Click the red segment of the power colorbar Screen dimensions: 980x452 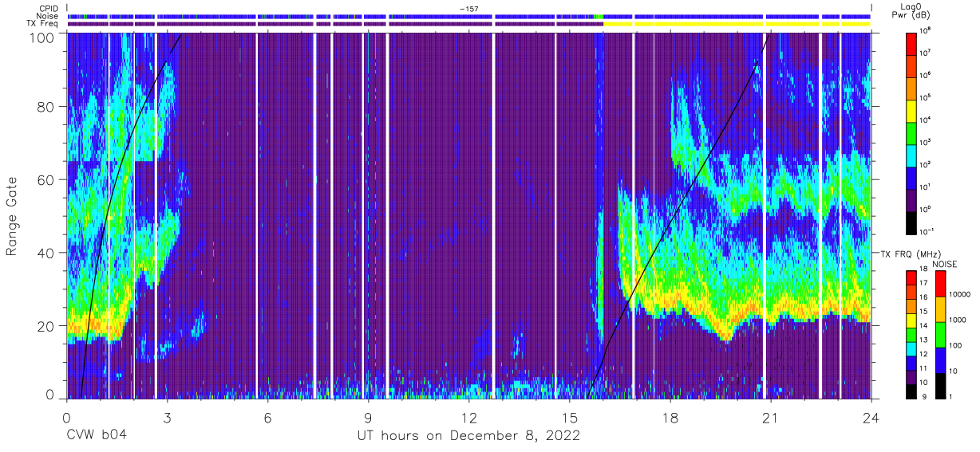click(912, 42)
